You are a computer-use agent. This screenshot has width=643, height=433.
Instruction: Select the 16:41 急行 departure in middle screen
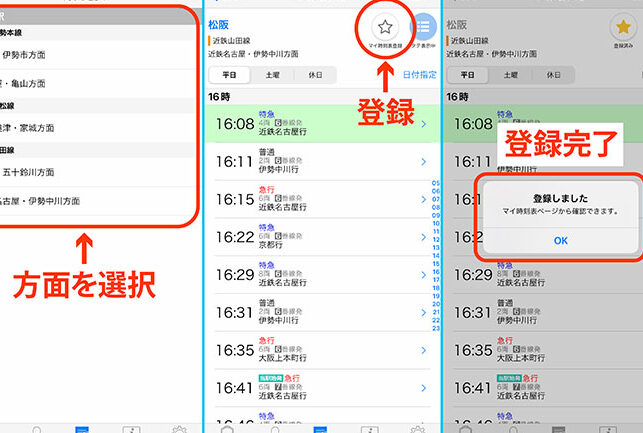pos(323,388)
